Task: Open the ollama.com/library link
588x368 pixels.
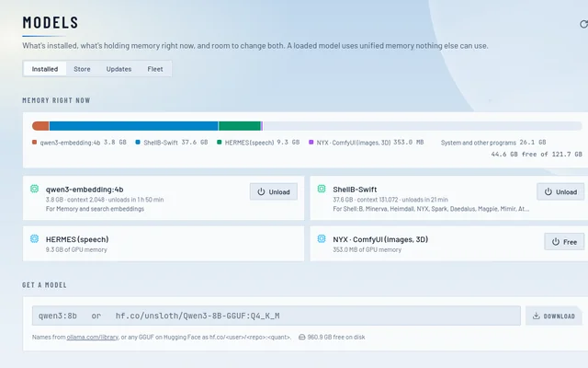Action: click(92, 338)
